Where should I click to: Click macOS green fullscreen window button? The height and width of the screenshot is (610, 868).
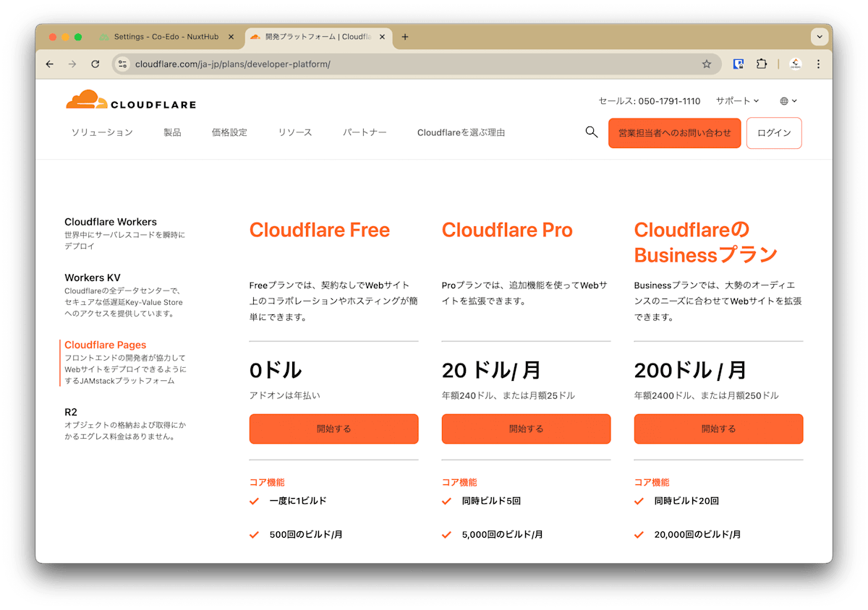point(78,37)
